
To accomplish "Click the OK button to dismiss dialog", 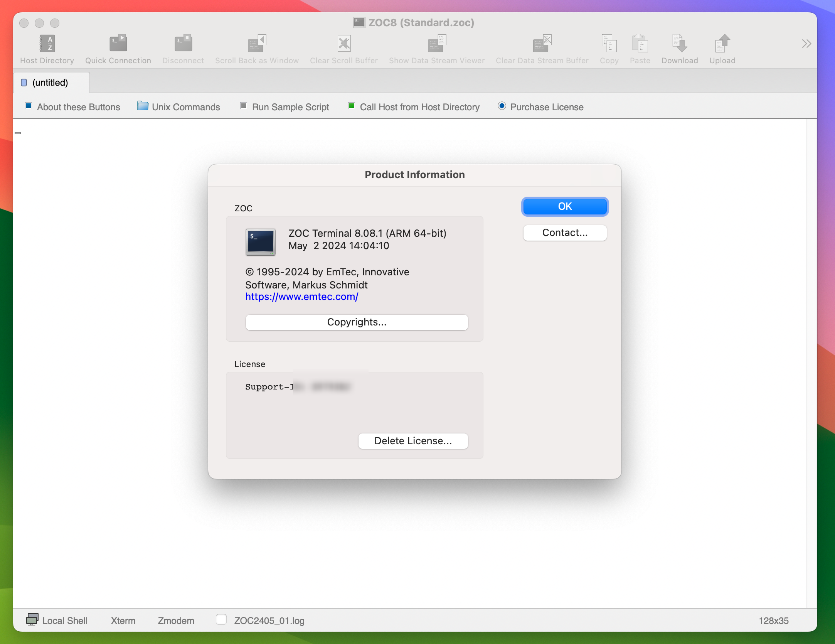I will 564,206.
